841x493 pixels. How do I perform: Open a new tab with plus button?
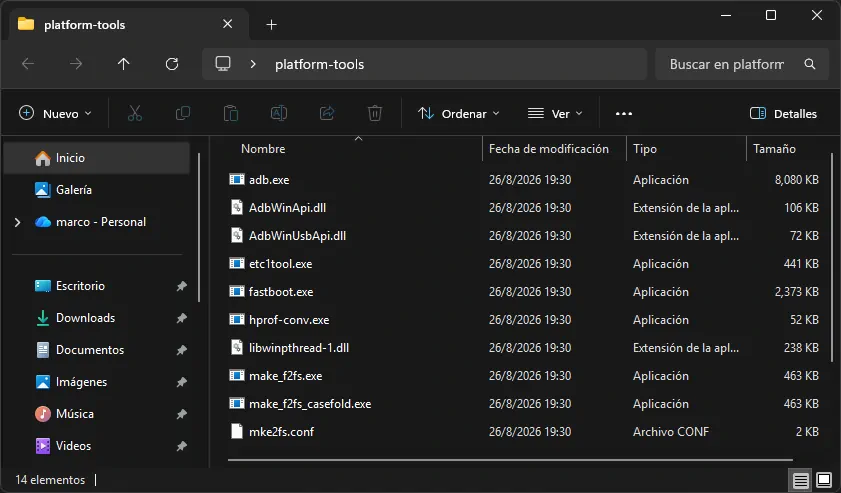[271, 25]
